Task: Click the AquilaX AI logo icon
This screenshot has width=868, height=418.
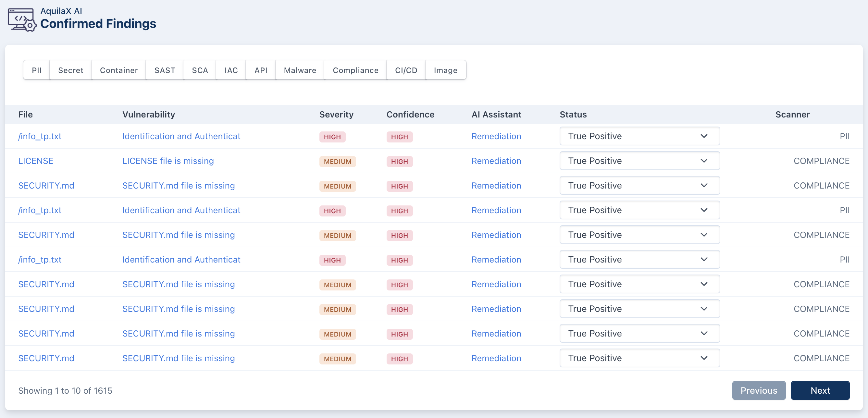Action: point(22,19)
